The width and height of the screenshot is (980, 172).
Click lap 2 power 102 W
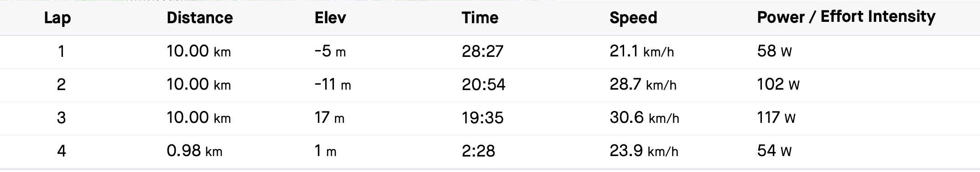tap(778, 85)
